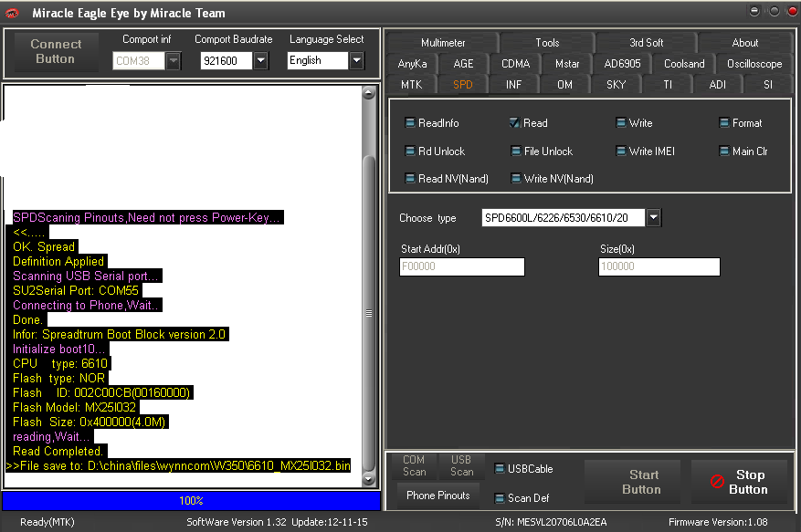
Task: Click the Start Button
Action: click(x=632, y=482)
